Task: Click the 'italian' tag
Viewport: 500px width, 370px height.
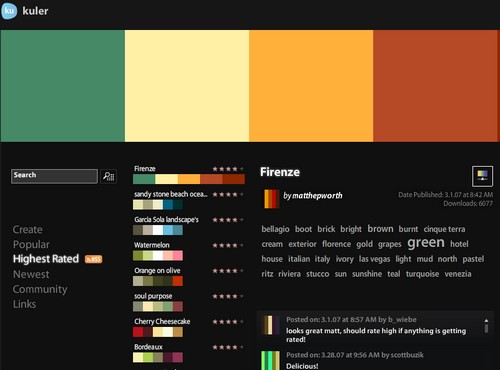Action: (x=299, y=259)
